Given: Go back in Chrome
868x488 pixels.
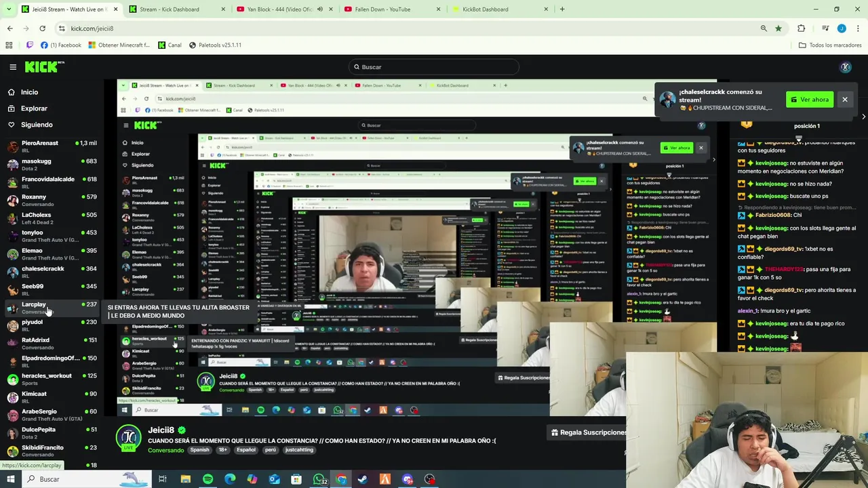Looking at the screenshot, I should [9, 28].
